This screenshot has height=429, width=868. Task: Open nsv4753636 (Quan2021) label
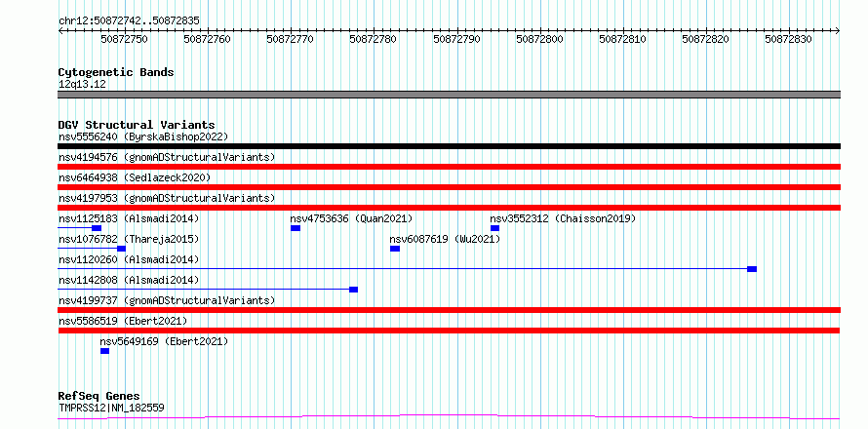pyautogui.click(x=351, y=218)
